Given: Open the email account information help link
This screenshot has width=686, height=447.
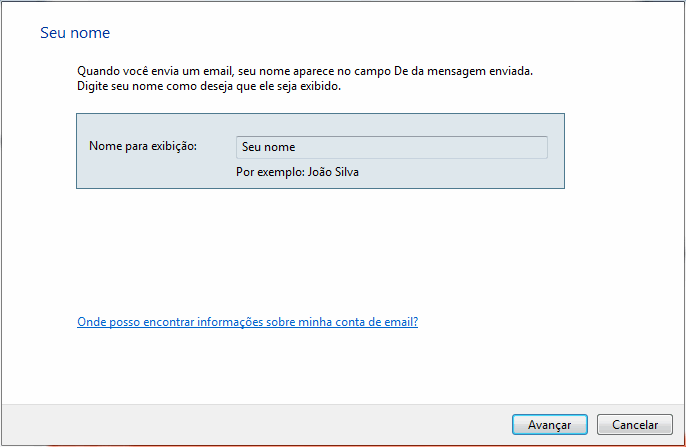Looking at the screenshot, I should pyautogui.click(x=247, y=322).
